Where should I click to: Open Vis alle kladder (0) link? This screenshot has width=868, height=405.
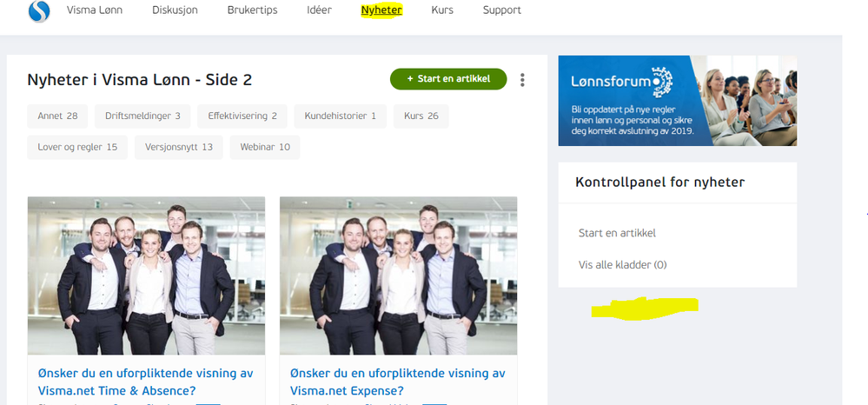(623, 265)
